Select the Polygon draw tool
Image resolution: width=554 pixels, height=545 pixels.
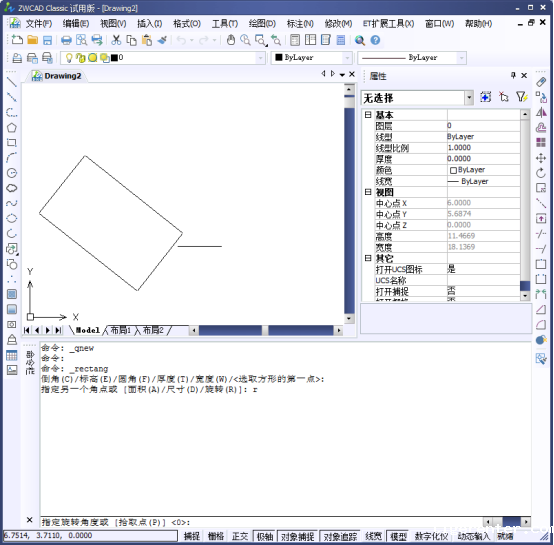pos(12,128)
